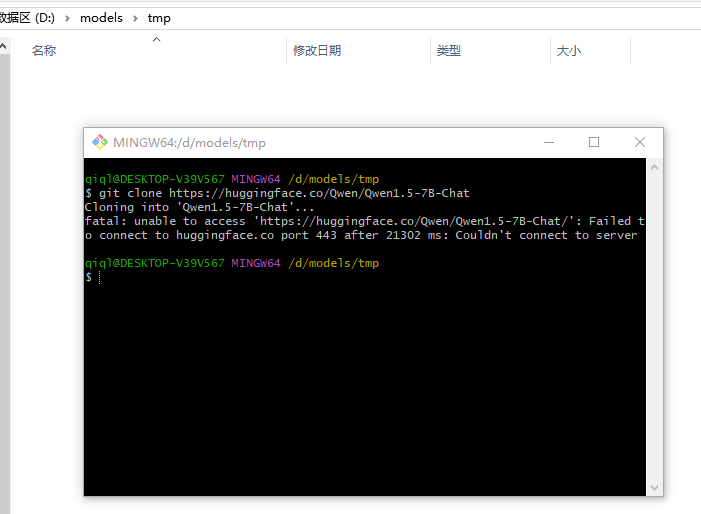
Task: Minimize the MINGW64 terminal window
Action: tap(549, 143)
